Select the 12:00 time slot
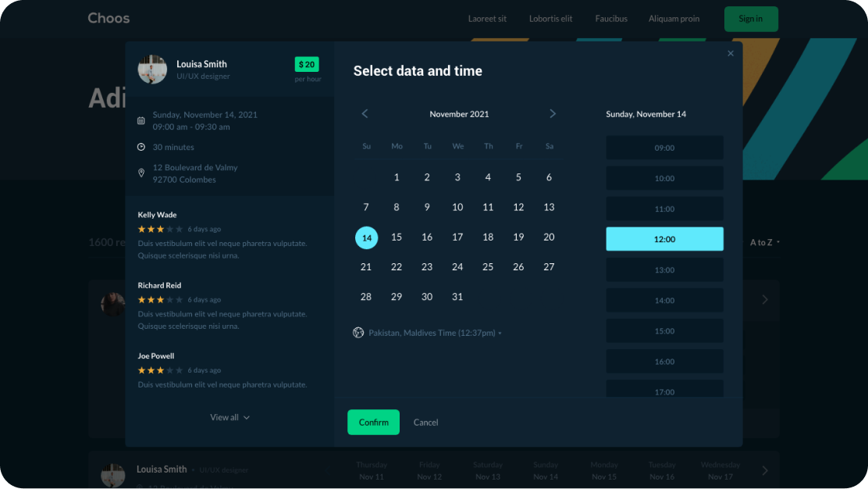The height and width of the screenshot is (489, 868). pyautogui.click(x=664, y=239)
